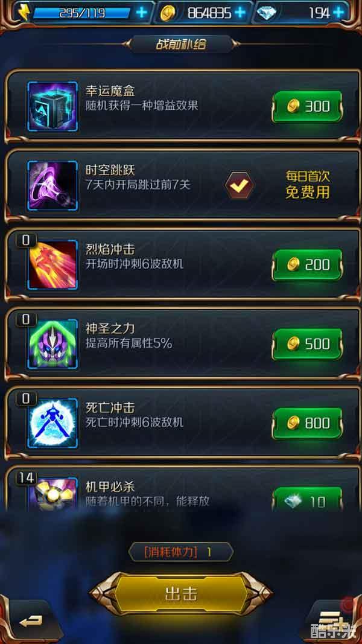
Task: Buy 烈焰冲击 for 200 coins
Action: 308,265
